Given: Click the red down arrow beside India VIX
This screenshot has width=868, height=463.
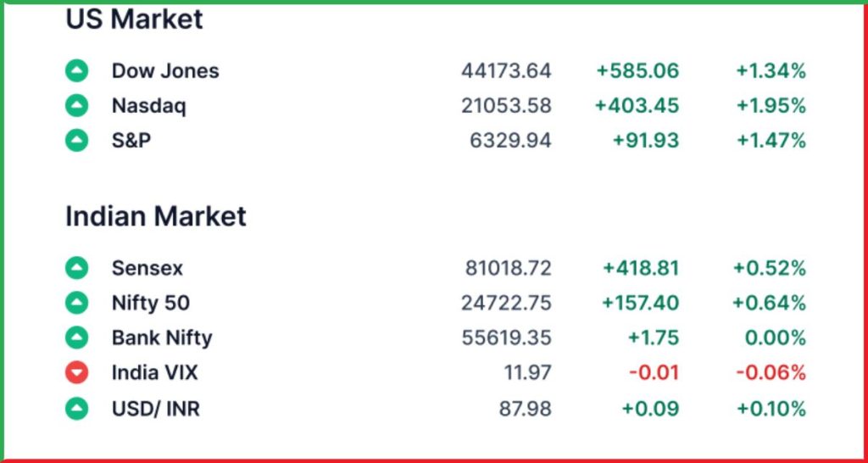Looking at the screenshot, I should point(76,373).
